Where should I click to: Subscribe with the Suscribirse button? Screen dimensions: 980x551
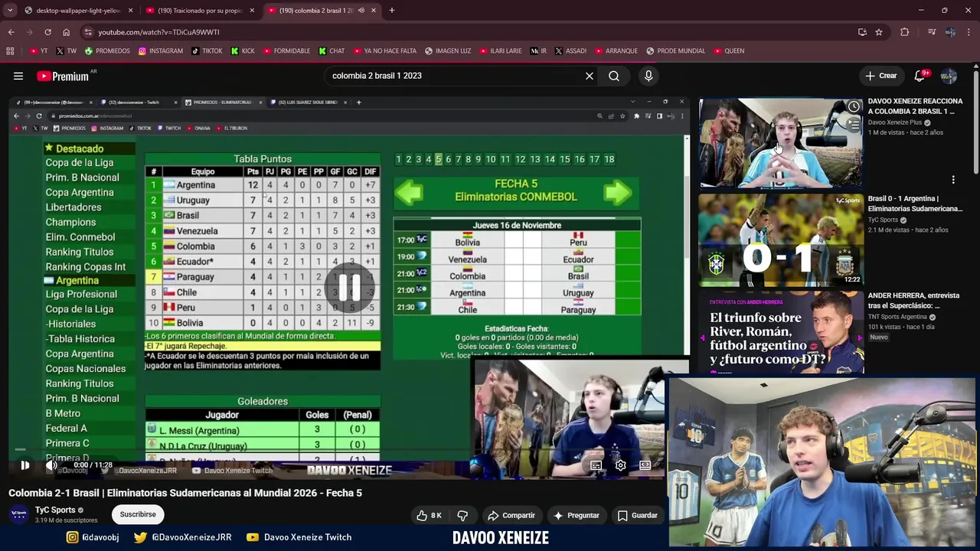138,514
